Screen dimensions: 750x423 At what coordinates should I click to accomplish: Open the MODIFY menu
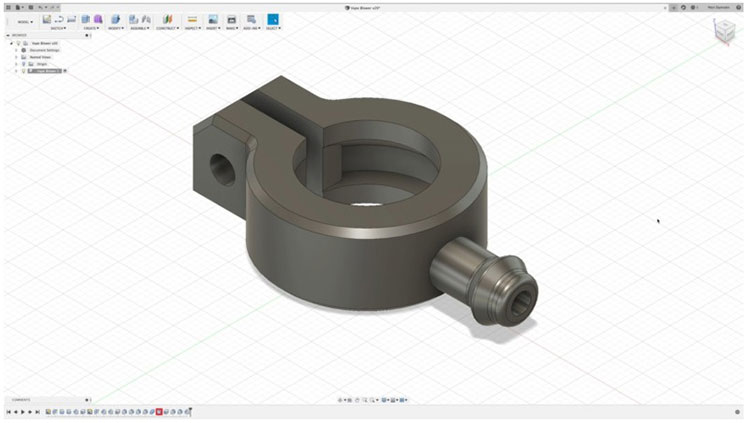tap(116, 28)
